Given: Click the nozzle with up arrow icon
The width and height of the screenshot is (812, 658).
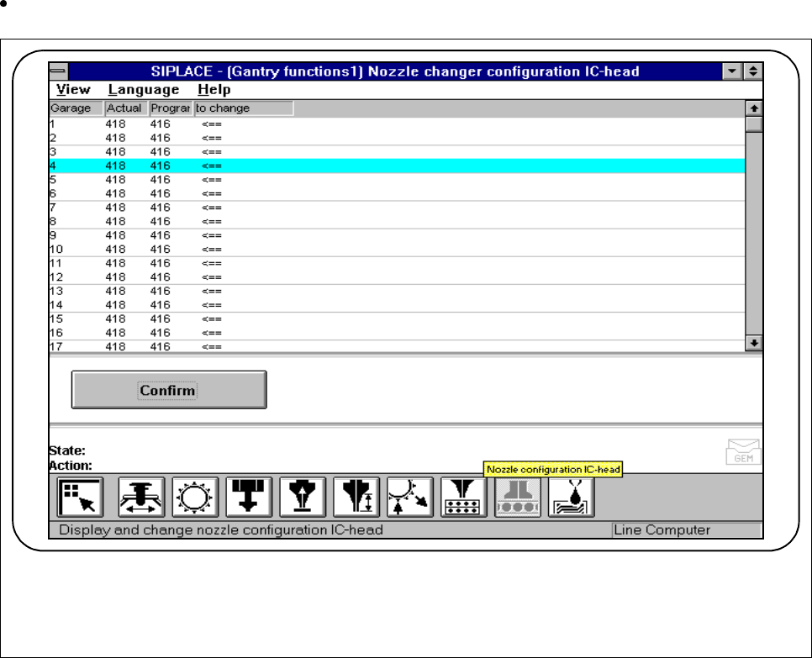Looking at the screenshot, I should (x=303, y=497).
